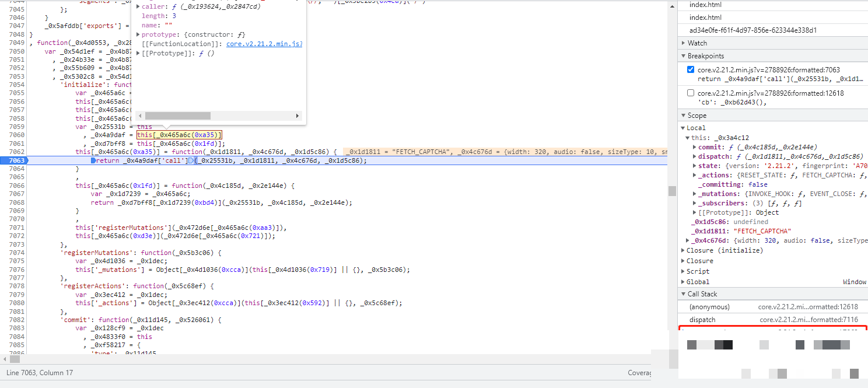This screenshot has width=868, height=388.
Task: Click the breakpoint marker on line 7063
Action: (16, 160)
